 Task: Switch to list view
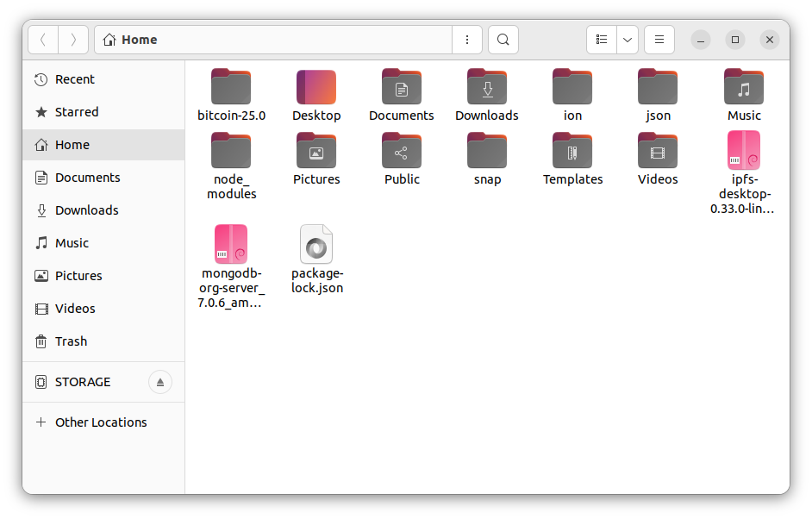pos(601,40)
